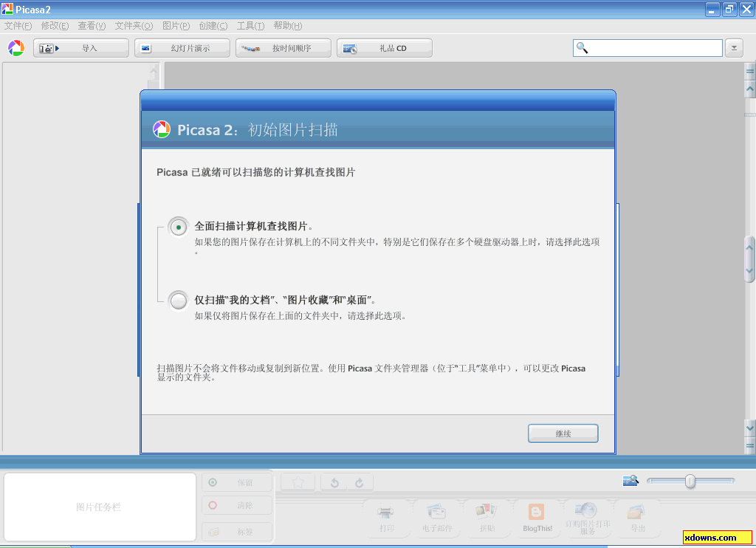This screenshot has width=756, height=548.
Task: Click the thumbnail zoom slider handle
Action: pos(690,481)
